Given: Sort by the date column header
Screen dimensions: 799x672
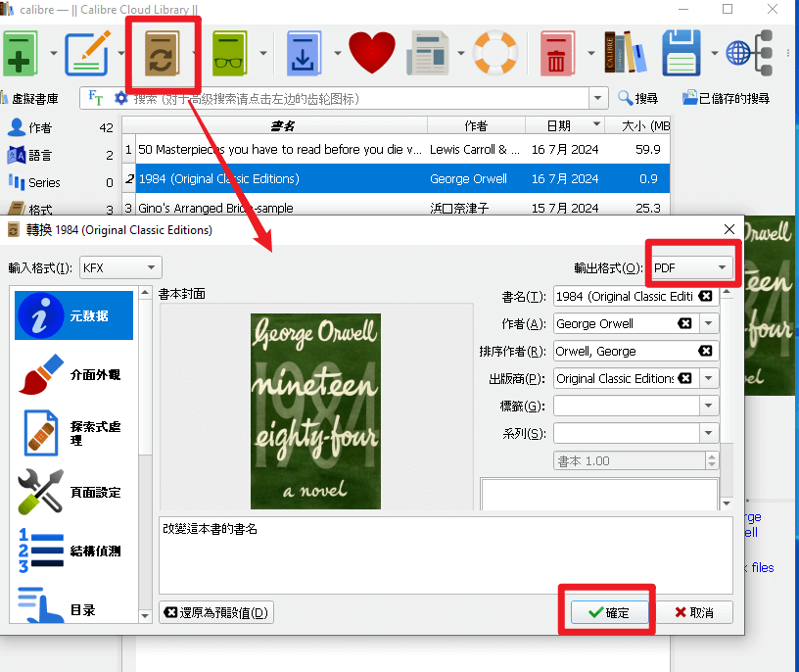Looking at the screenshot, I should tap(565, 125).
